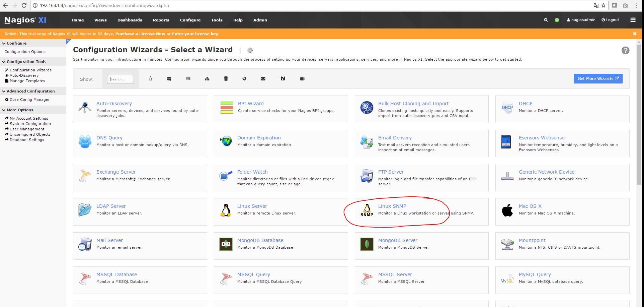This screenshot has height=307, width=644.
Task: Click the network hierarchy filter icon
Action: (207, 79)
